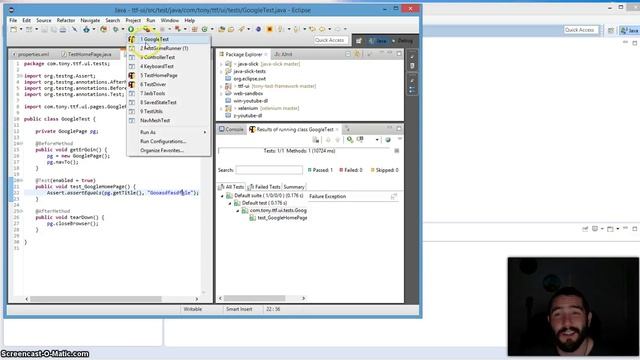Click the java-slick project icon
The image size is (640, 360).
point(229,64)
